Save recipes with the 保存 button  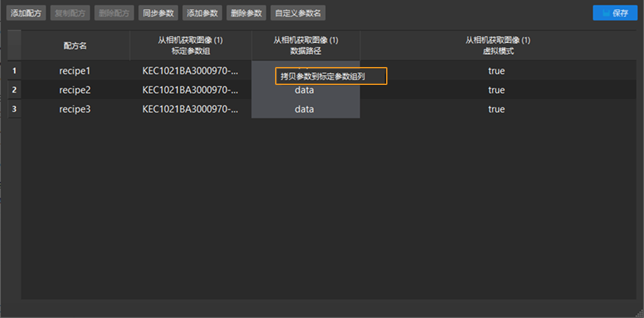pos(615,13)
